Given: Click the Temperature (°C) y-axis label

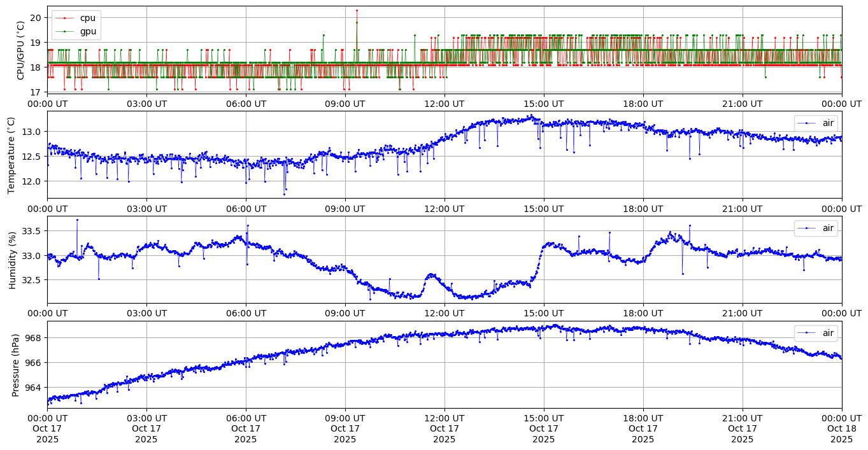Looking at the screenshot, I should click(11, 154).
